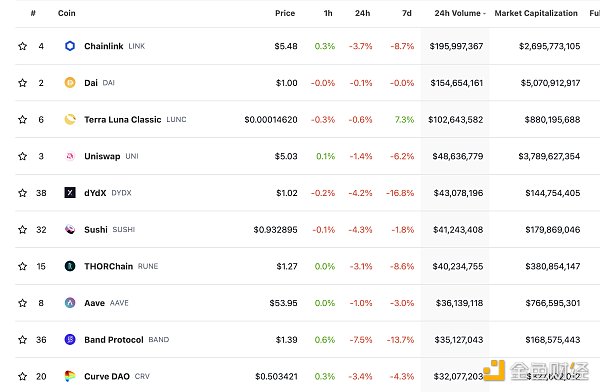Sort by 7d change column header

(406, 13)
